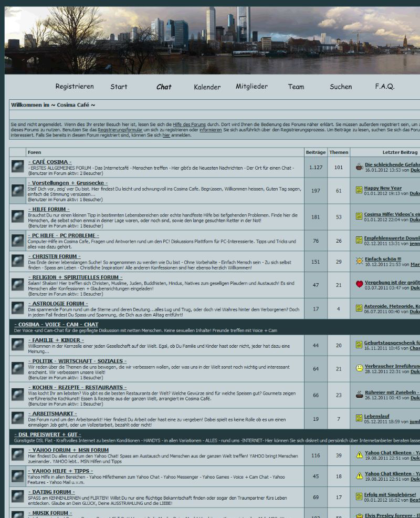
Task: Click the cooking pot icon beside Rühreier mit Zwiebeln
Action: point(359,394)
